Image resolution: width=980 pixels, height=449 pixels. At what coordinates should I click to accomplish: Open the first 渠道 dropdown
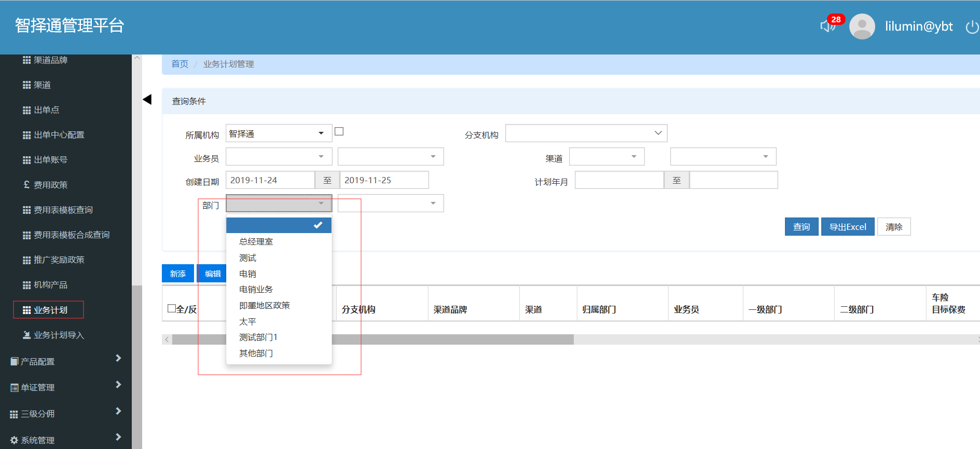tap(607, 157)
